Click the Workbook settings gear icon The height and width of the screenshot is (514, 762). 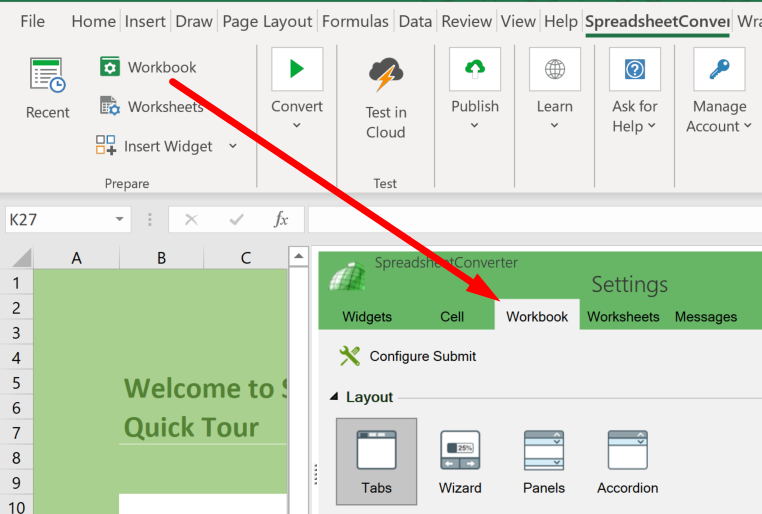[110, 67]
